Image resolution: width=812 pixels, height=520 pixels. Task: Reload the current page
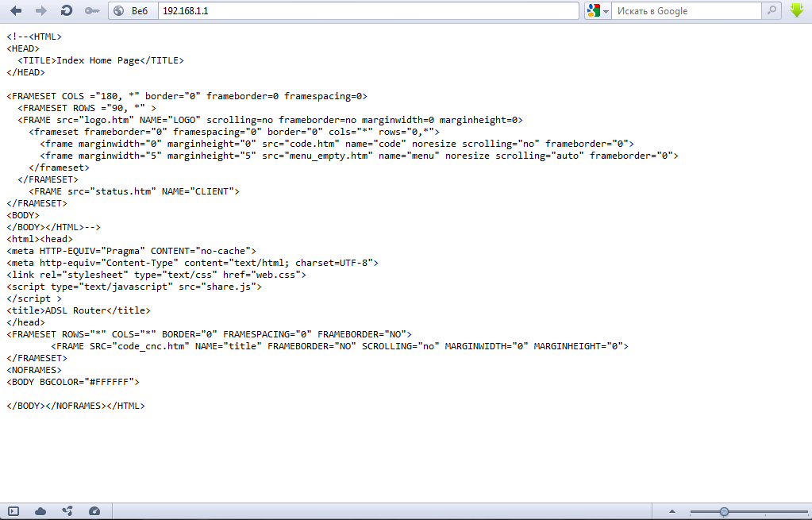coord(67,11)
